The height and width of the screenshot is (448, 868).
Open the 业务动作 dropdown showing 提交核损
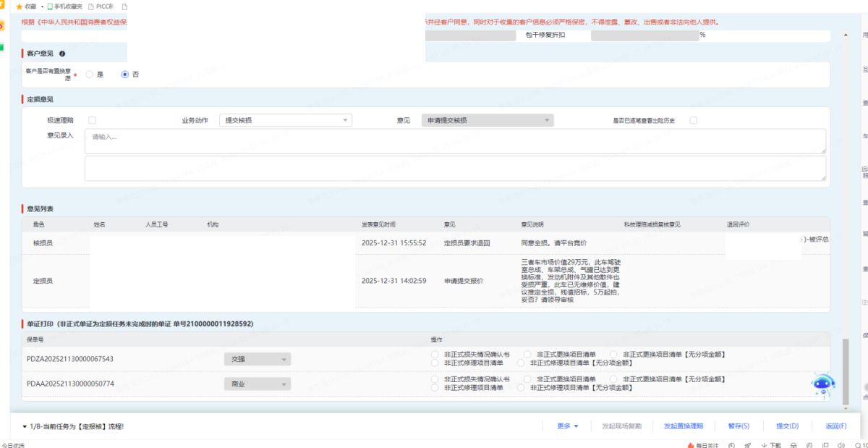click(285, 120)
